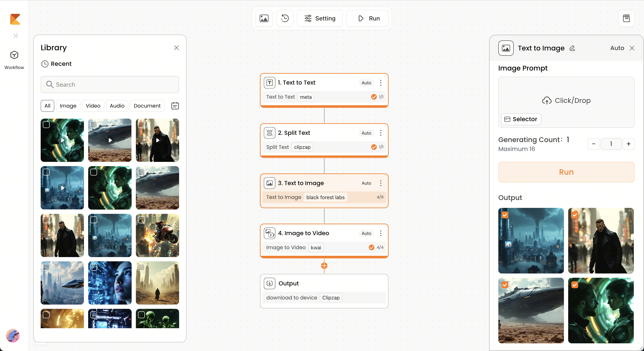This screenshot has width=644, height=351.
Task: Click the calendar date filter icon in Library
Action: click(x=175, y=106)
